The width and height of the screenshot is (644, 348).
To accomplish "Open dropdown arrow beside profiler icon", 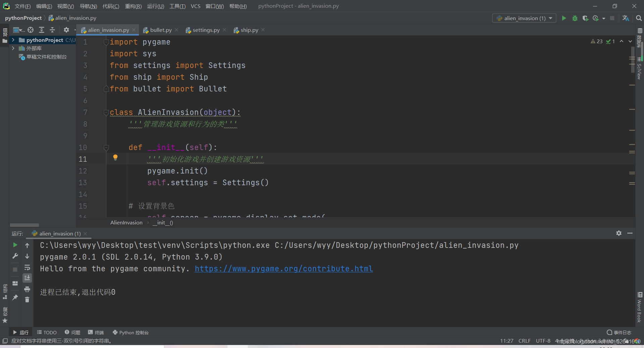I will point(604,18).
